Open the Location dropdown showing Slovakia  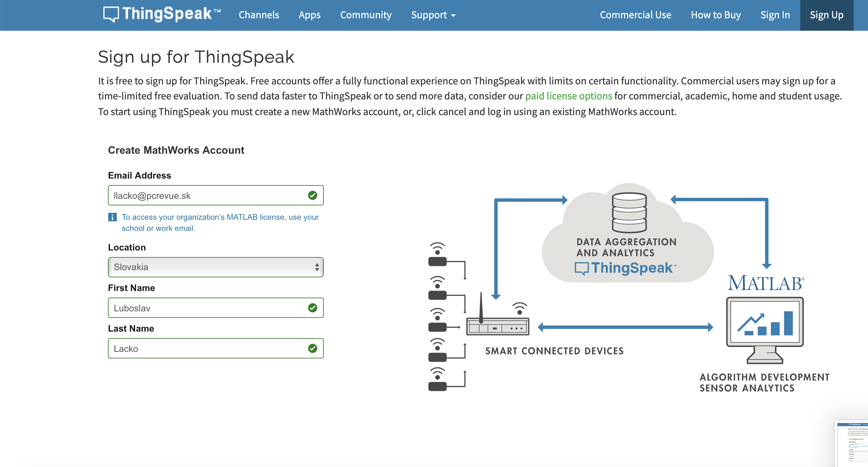point(212,267)
